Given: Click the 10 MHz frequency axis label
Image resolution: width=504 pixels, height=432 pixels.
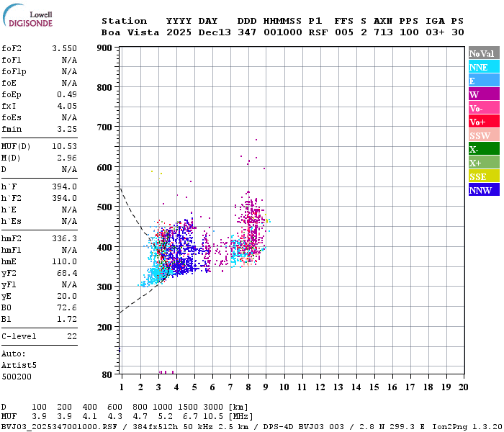Looking at the screenshot, I should point(284,387).
